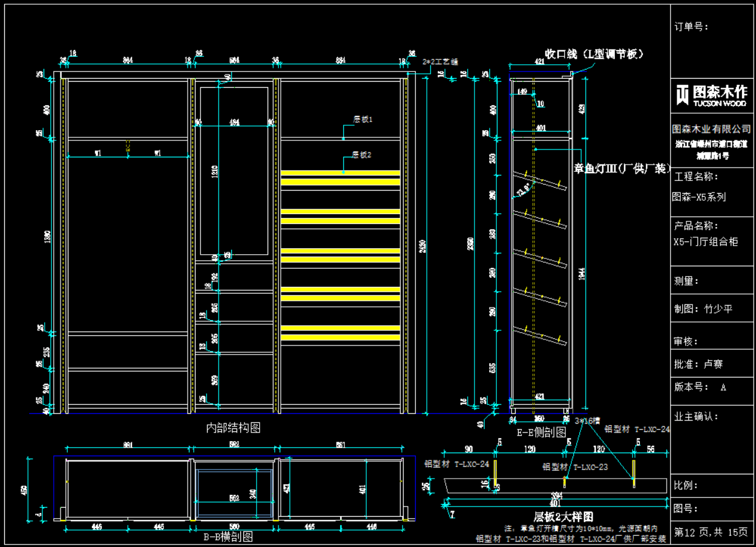Select the E-E侧剖图 section title
The width and height of the screenshot is (756, 547).
point(542,433)
